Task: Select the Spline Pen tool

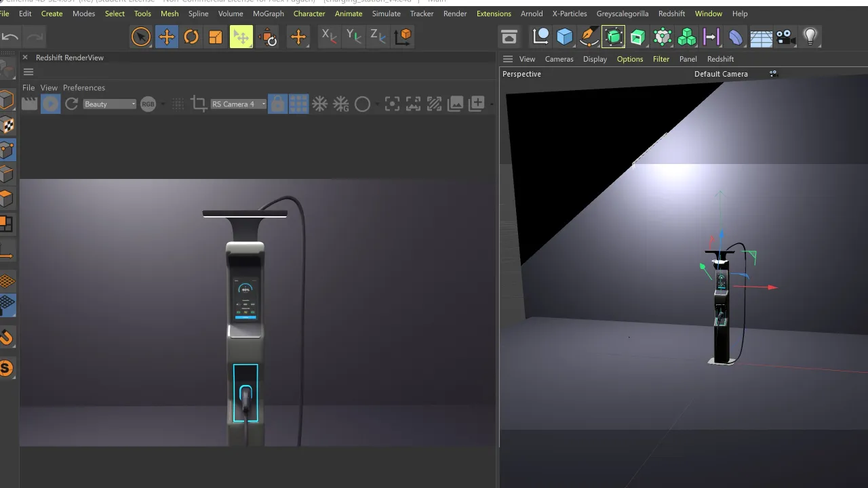Action: pyautogui.click(x=589, y=37)
